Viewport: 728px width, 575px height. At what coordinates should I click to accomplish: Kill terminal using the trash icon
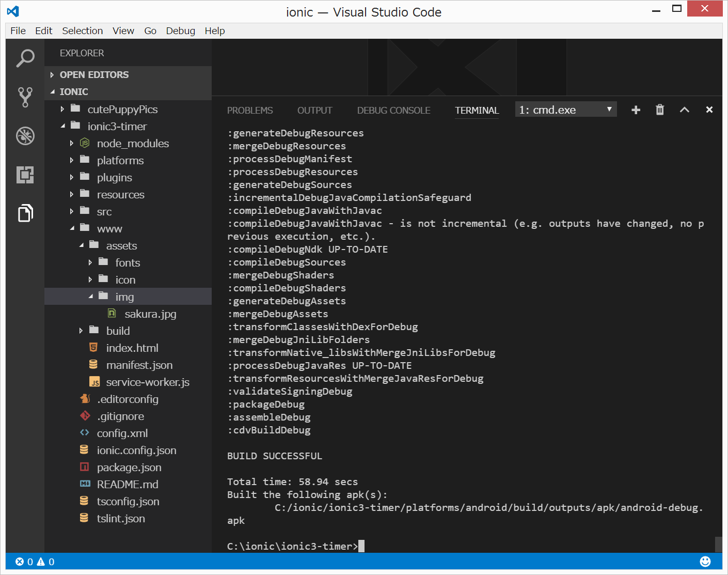(x=660, y=110)
